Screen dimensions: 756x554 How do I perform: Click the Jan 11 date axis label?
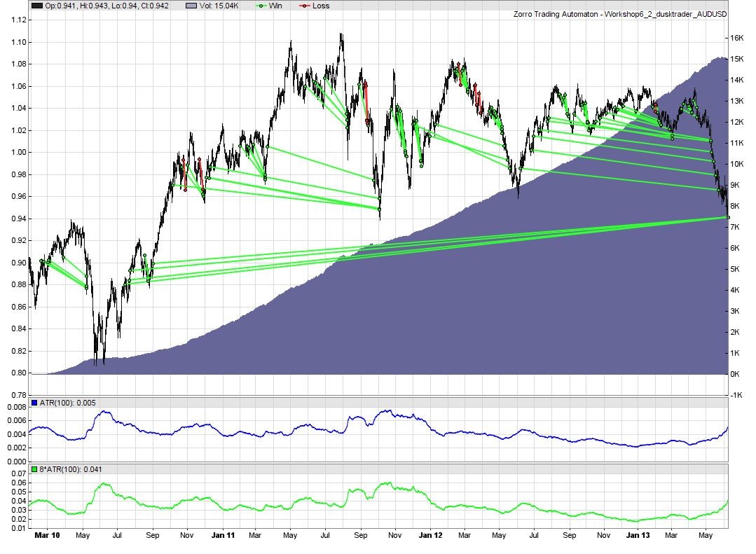tap(222, 536)
